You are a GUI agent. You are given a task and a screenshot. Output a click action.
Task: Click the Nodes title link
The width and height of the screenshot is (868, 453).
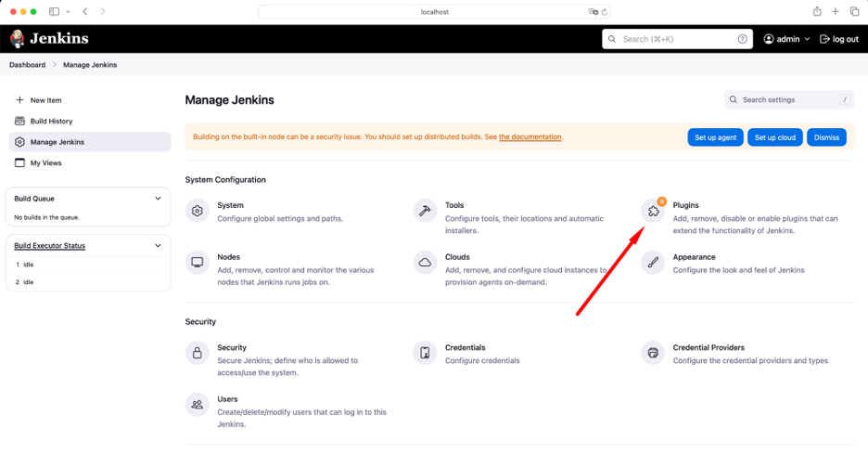229,257
